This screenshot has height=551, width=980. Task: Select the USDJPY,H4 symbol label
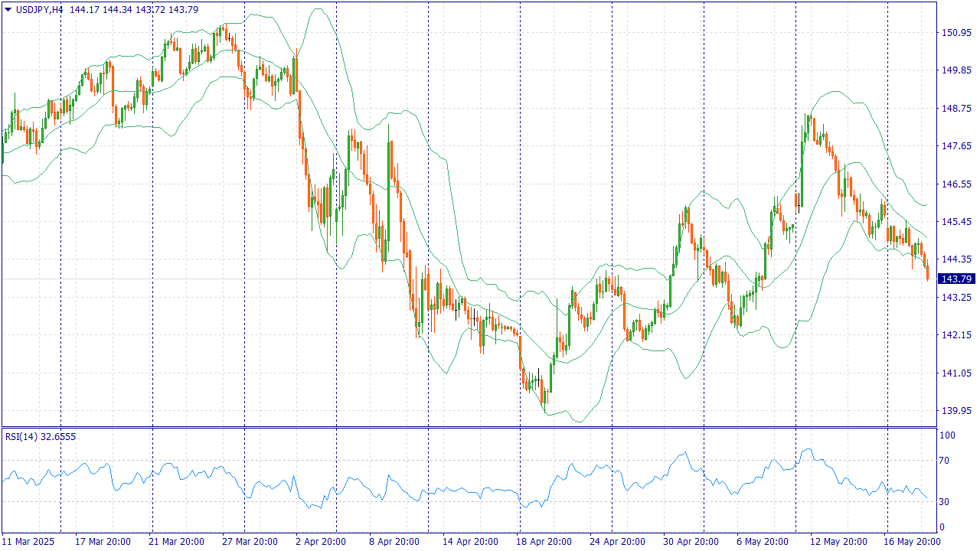click(39, 9)
